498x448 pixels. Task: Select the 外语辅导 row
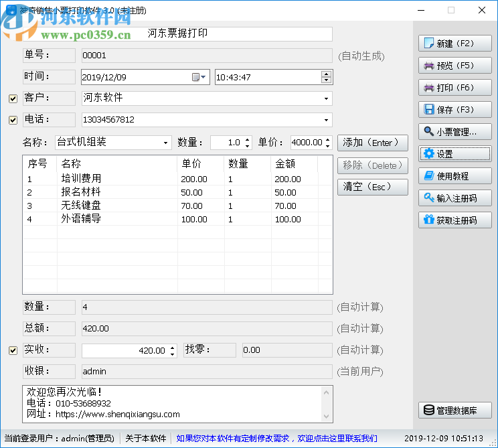[177, 219]
